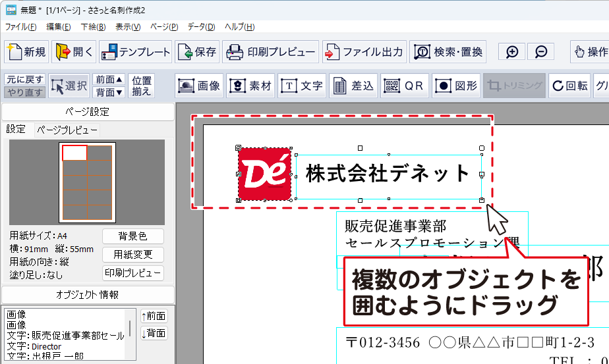Click the 背景色 background color button
Screen dimensions: 609x364
pyautogui.click(x=133, y=236)
